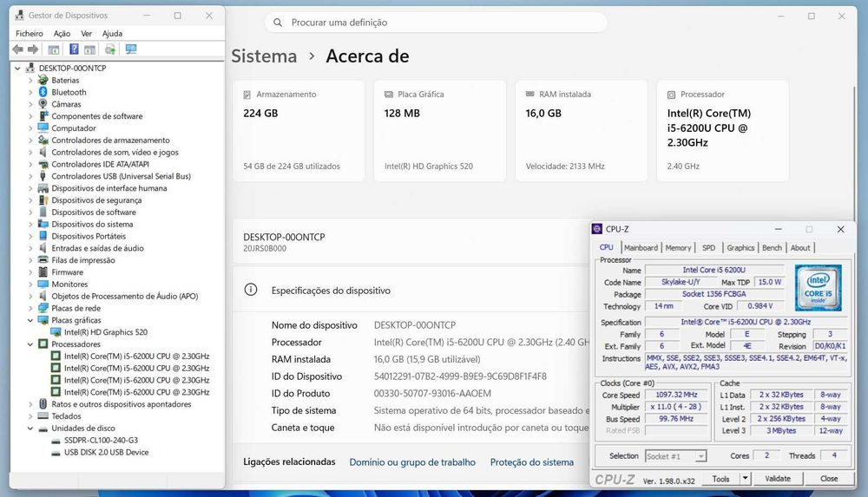
Task: Click the model number 20JRS0B000
Action: point(265,248)
